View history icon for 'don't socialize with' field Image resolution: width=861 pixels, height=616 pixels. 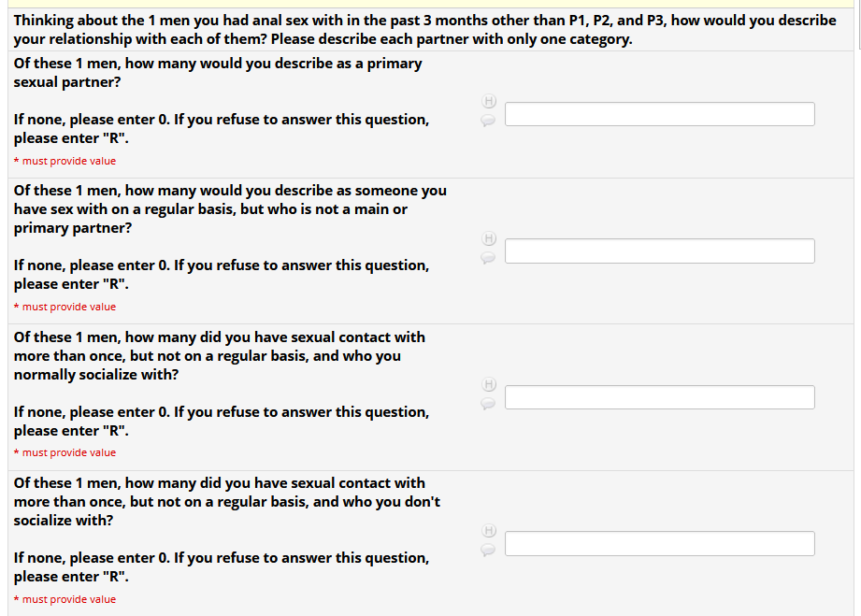[x=487, y=530]
